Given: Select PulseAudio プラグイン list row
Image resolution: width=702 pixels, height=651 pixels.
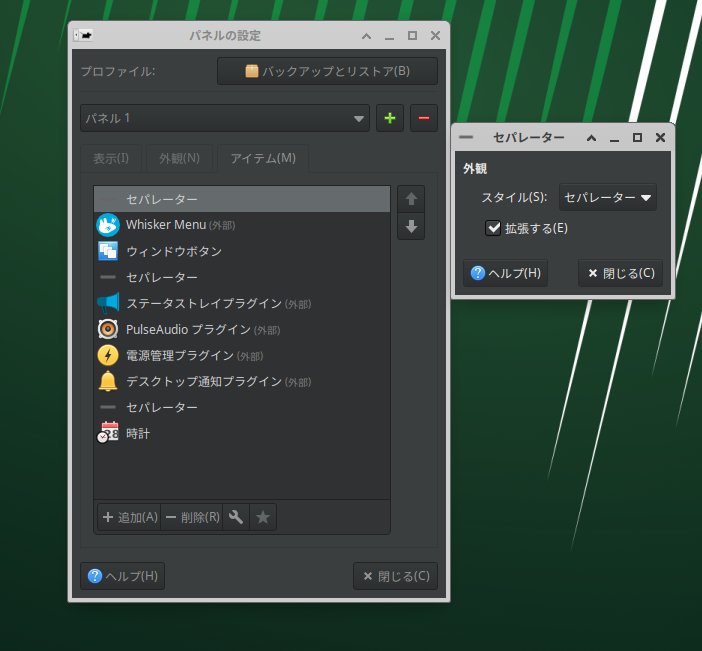Looking at the screenshot, I should (242, 329).
